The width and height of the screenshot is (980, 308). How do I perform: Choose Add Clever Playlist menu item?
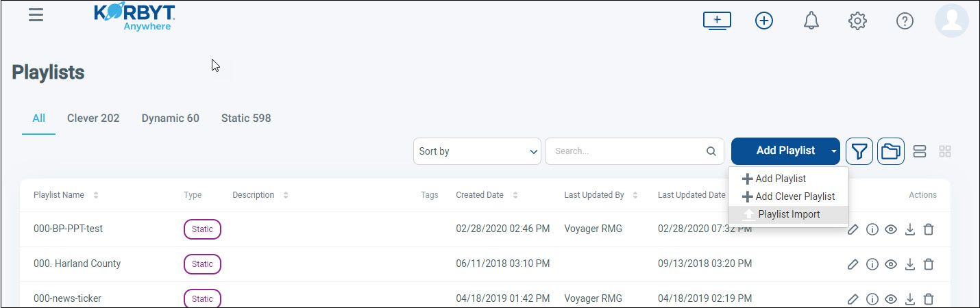[x=788, y=196]
